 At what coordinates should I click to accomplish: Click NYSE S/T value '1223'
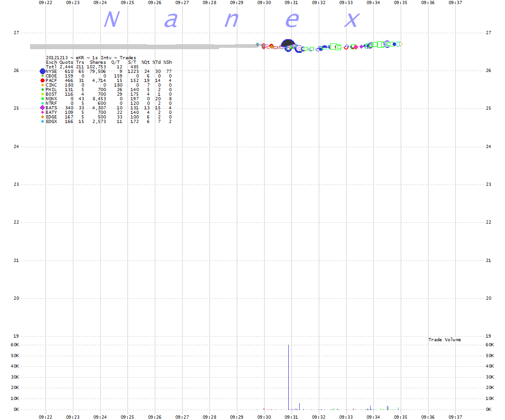[133, 71]
